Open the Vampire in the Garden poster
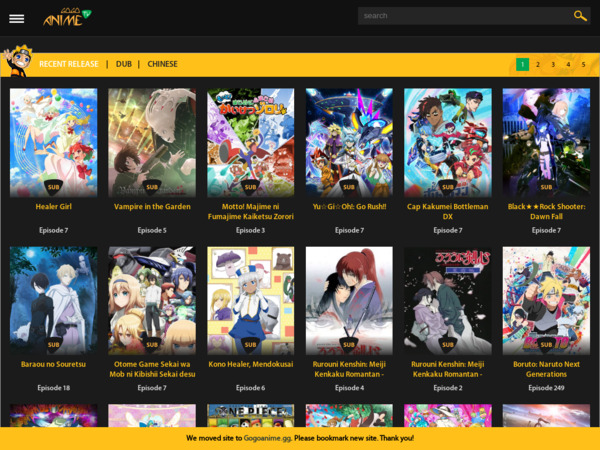This screenshot has height=450, width=600. 152,142
